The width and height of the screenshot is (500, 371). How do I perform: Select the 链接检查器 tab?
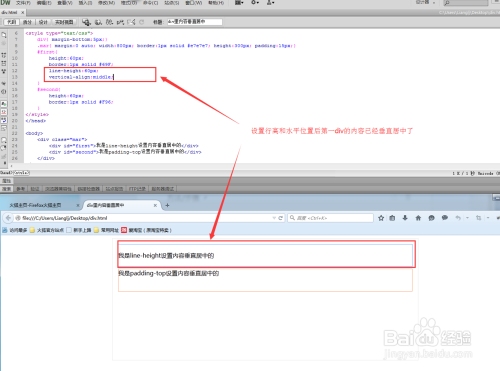coord(89,189)
